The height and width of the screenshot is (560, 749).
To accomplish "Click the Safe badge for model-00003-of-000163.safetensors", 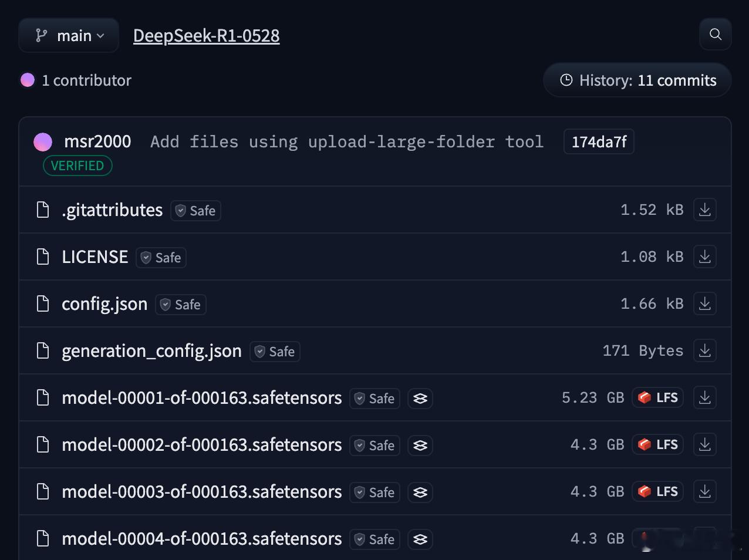I will point(374,492).
